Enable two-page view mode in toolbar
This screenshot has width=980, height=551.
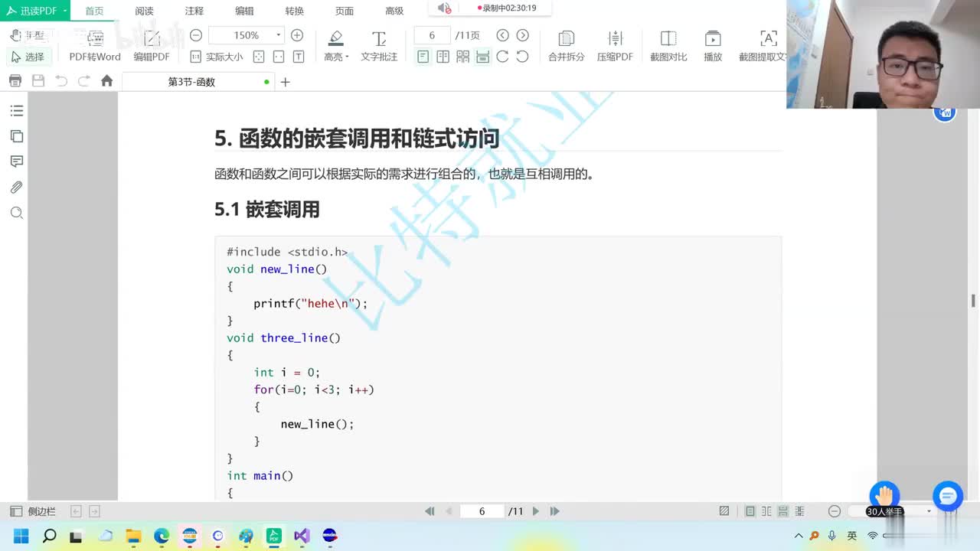443,57
